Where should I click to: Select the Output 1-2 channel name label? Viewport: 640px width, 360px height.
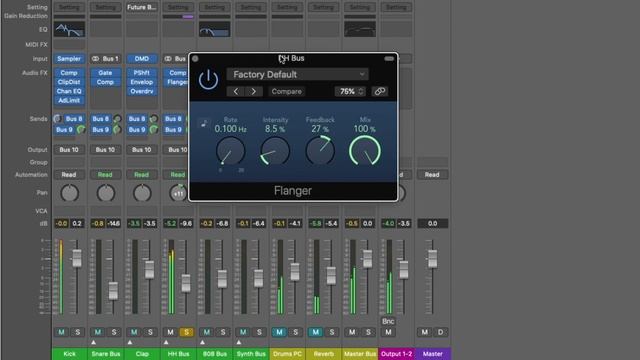(396, 354)
